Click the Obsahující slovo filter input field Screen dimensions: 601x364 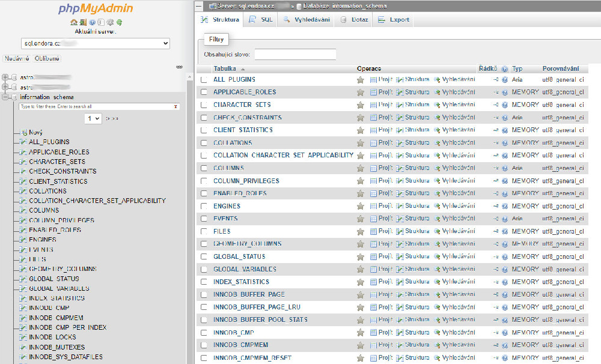(294, 54)
